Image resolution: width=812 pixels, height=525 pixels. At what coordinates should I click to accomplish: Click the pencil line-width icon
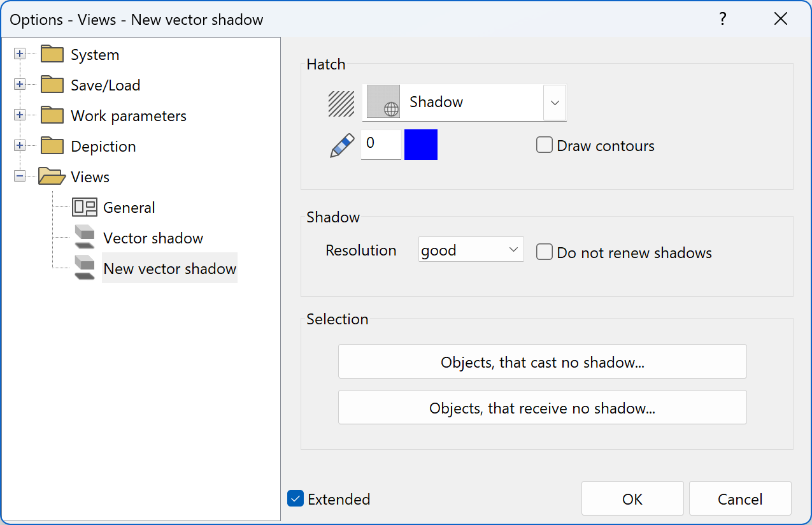[341, 145]
